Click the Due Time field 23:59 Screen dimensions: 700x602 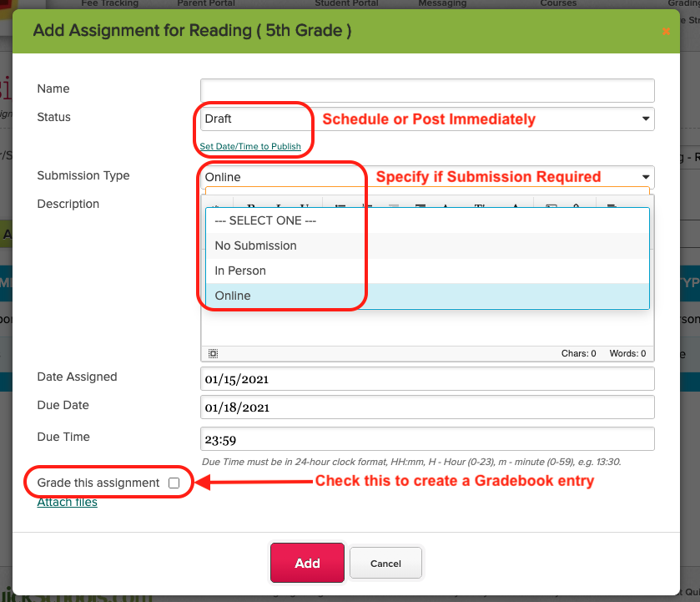[427, 439]
